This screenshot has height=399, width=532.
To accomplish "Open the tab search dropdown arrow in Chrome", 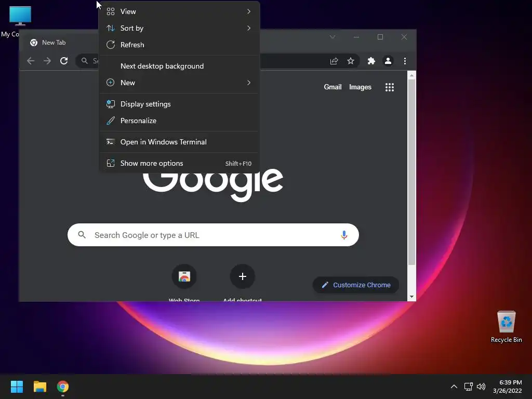I will [332, 37].
